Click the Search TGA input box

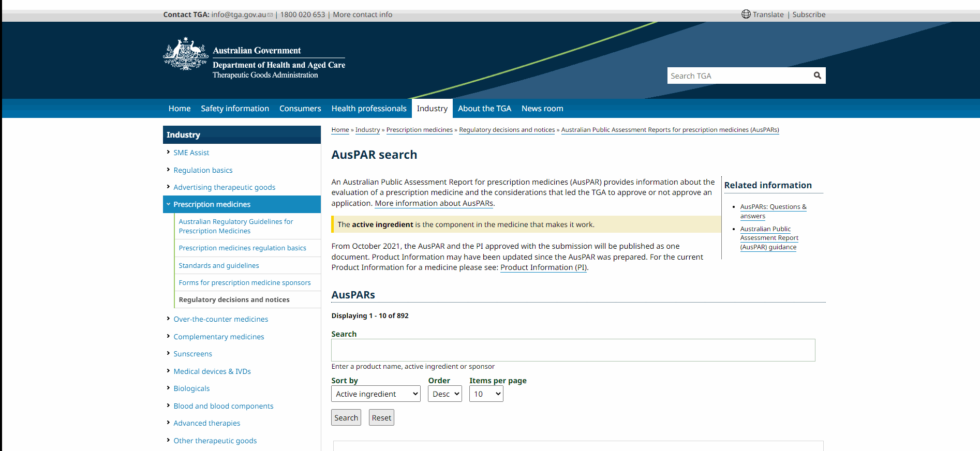(x=739, y=76)
